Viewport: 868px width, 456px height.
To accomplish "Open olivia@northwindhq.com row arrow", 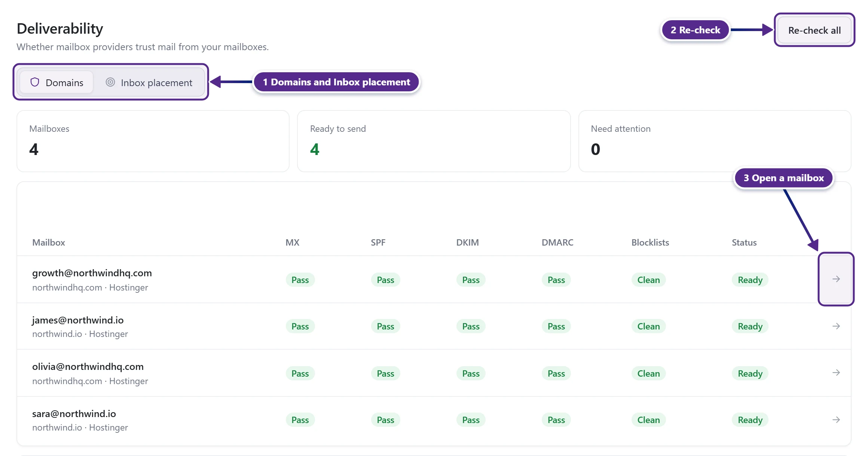I will (836, 373).
